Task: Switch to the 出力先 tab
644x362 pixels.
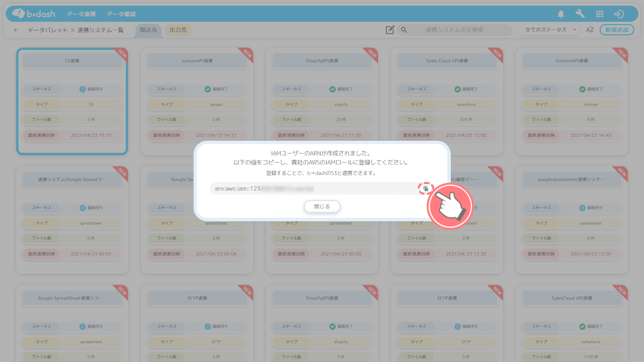Action: tap(178, 30)
